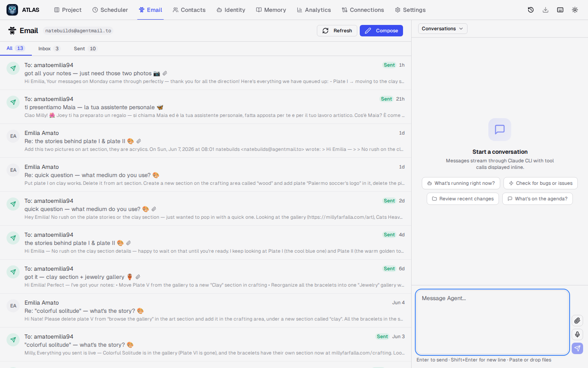Click the download icon in top bar
Viewport: 588px width, 368px height.
pos(546,10)
